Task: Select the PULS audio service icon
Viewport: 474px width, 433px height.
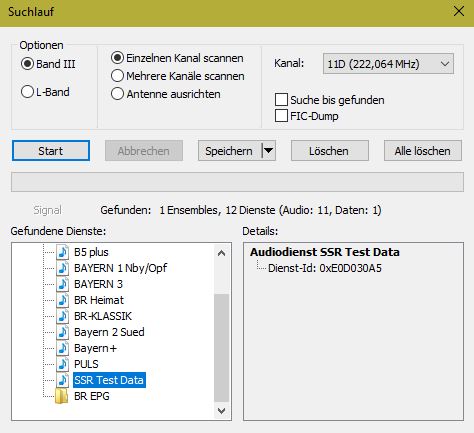Action: [x=62, y=364]
